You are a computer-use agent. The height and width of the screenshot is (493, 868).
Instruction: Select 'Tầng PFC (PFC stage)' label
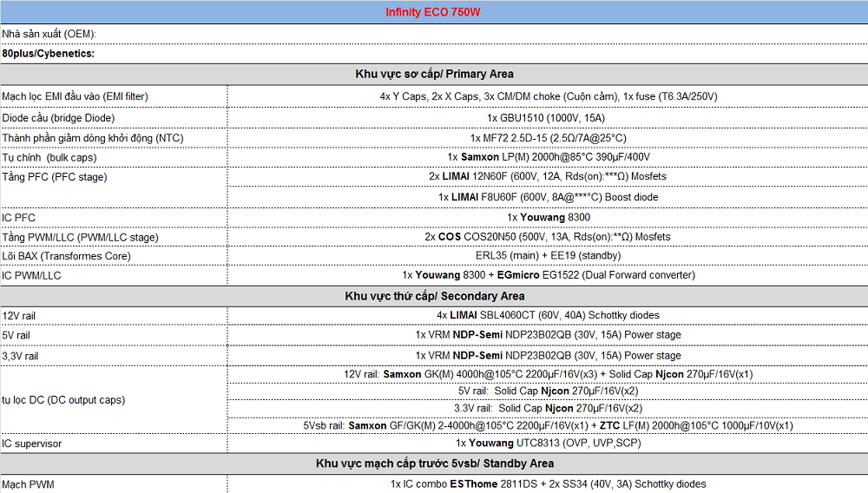click(54, 177)
